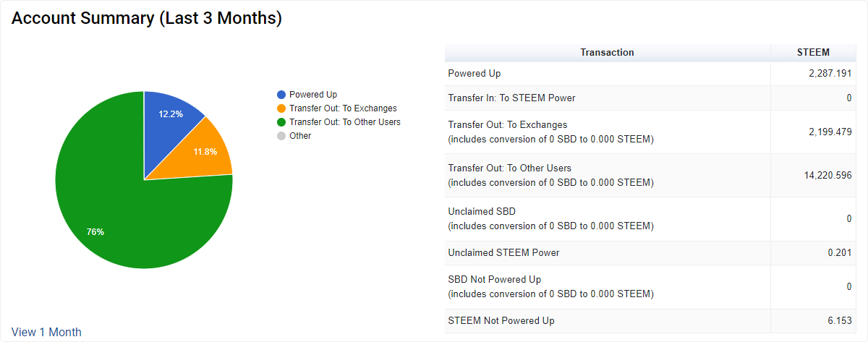
Task: Click the gray Other legend dot
Action: pos(281,136)
